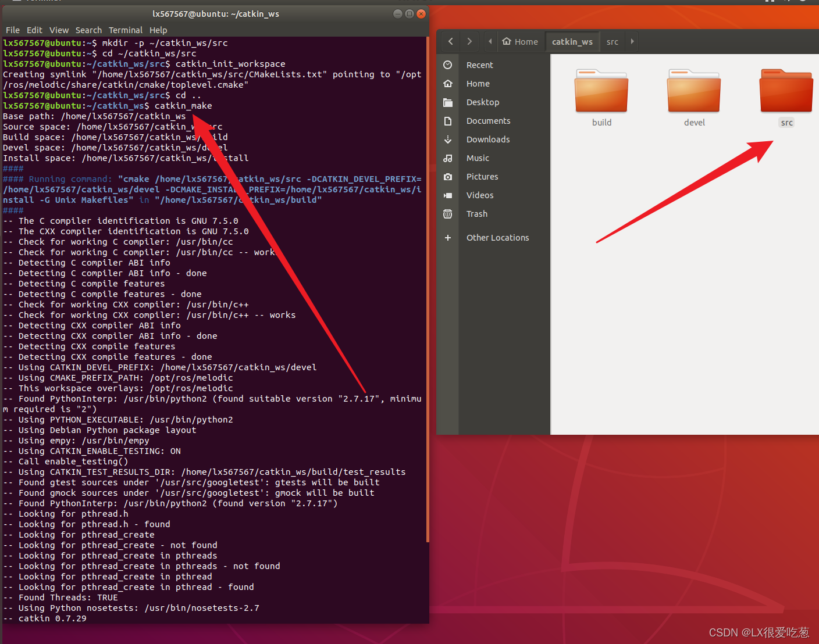The height and width of the screenshot is (644, 819).
Task: Go back in the file manager
Action: [450, 41]
